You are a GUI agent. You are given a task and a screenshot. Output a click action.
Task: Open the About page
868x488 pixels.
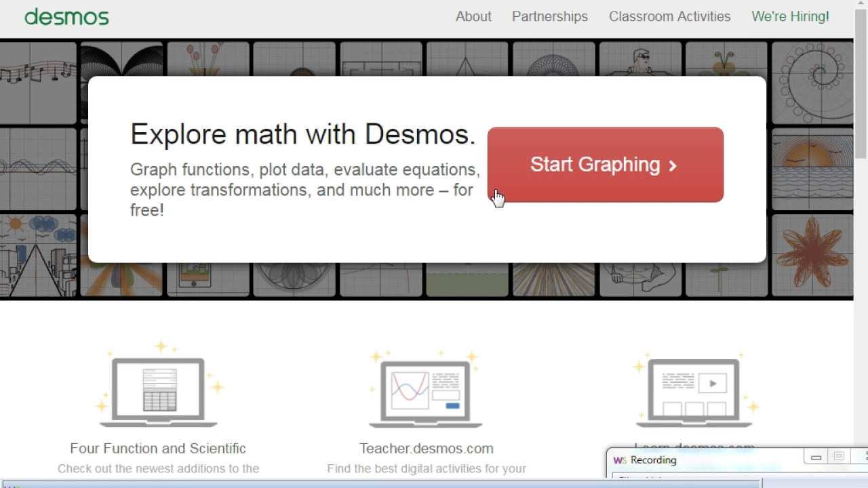click(473, 16)
